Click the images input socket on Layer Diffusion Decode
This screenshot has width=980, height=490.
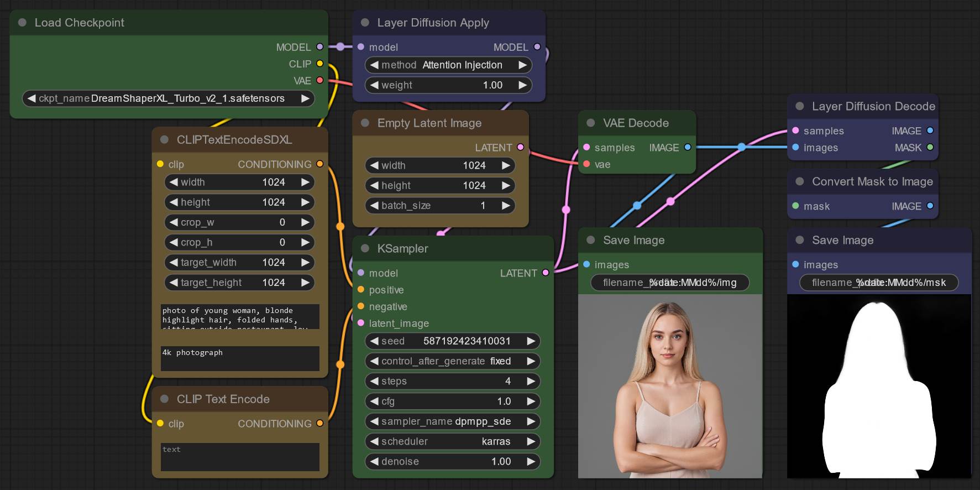pyautogui.click(x=795, y=147)
